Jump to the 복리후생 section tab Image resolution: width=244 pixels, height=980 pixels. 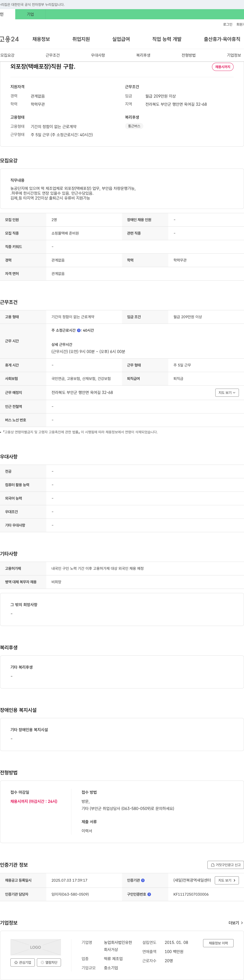(x=143, y=55)
